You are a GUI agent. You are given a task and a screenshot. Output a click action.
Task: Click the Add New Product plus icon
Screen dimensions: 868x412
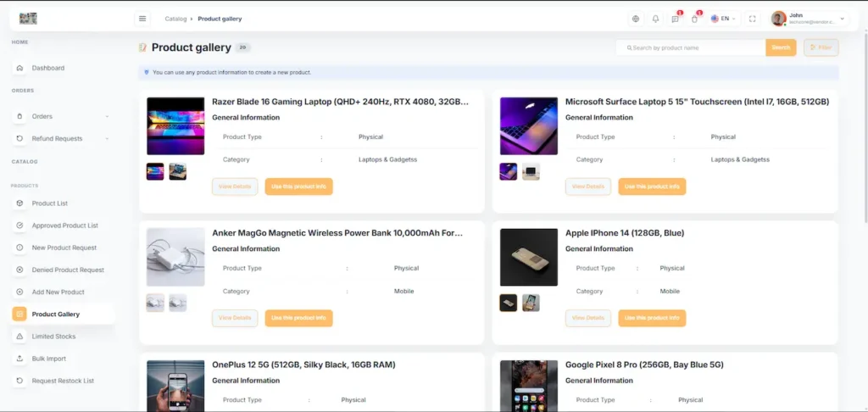click(20, 292)
